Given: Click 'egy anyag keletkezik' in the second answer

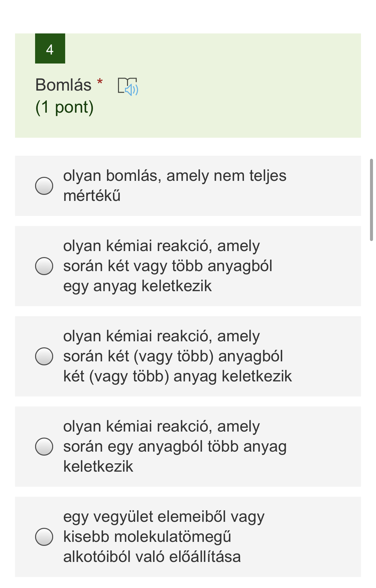Looking at the screenshot, I should coord(137,286).
